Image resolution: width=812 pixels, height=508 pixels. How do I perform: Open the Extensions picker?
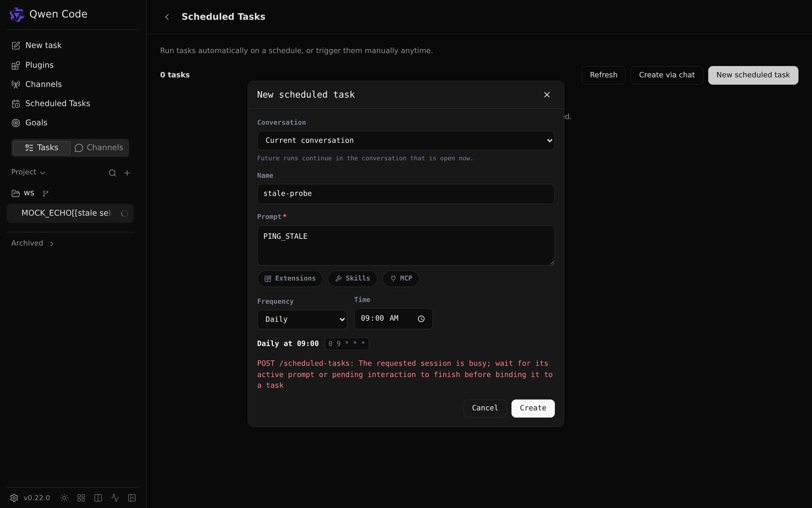coord(290,279)
